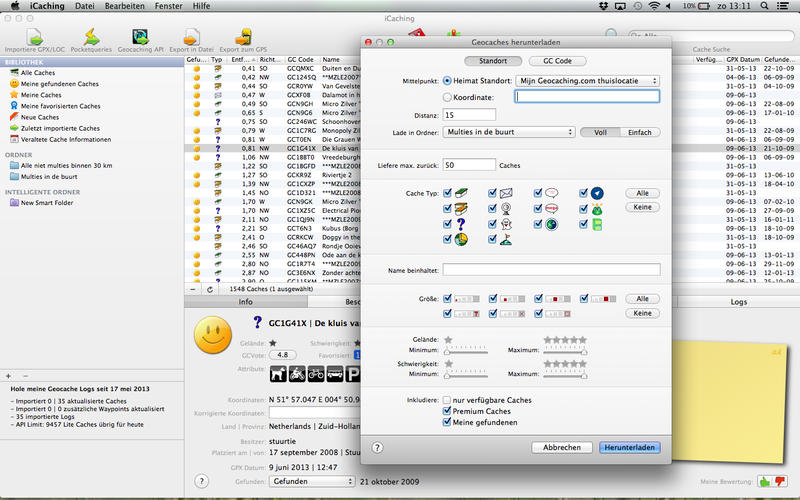
Task: Click the Geocaching API toolbar icon
Action: click(x=140, y=38)
